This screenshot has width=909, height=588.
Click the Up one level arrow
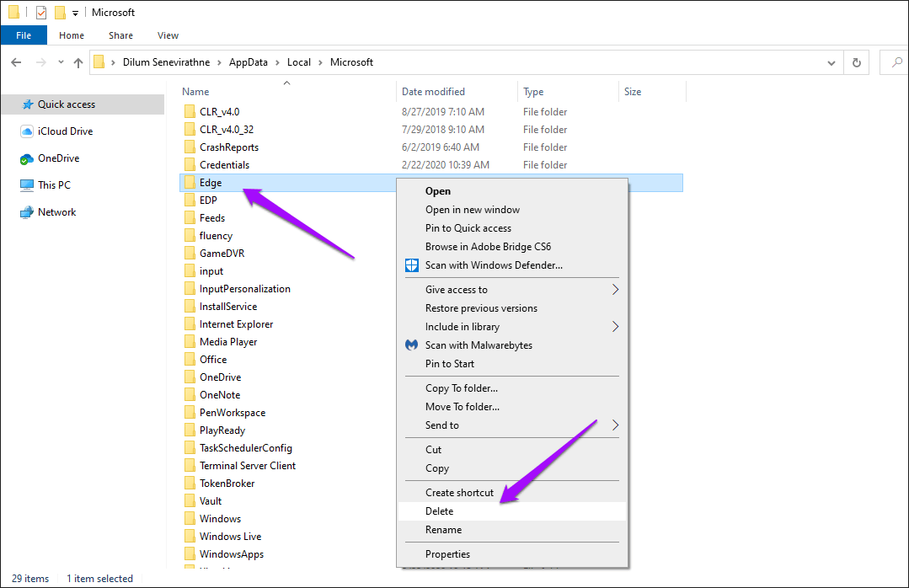pos(78,62)
